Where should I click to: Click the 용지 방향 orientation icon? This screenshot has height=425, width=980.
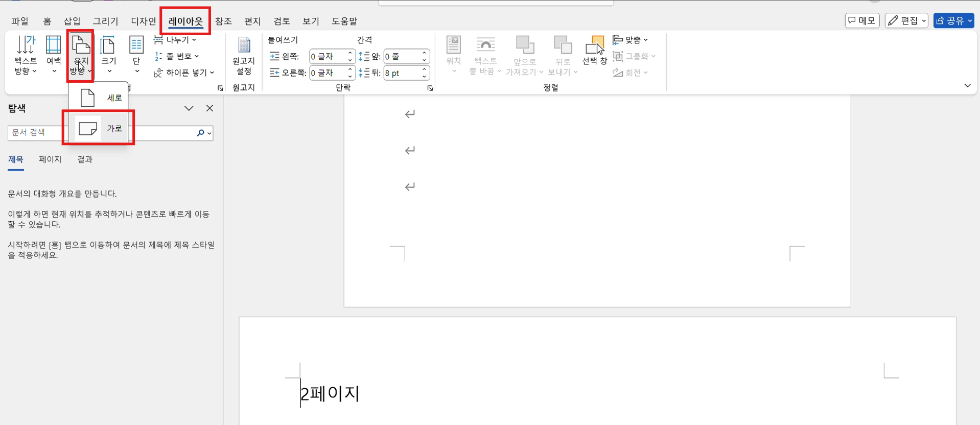click(81, 46)
